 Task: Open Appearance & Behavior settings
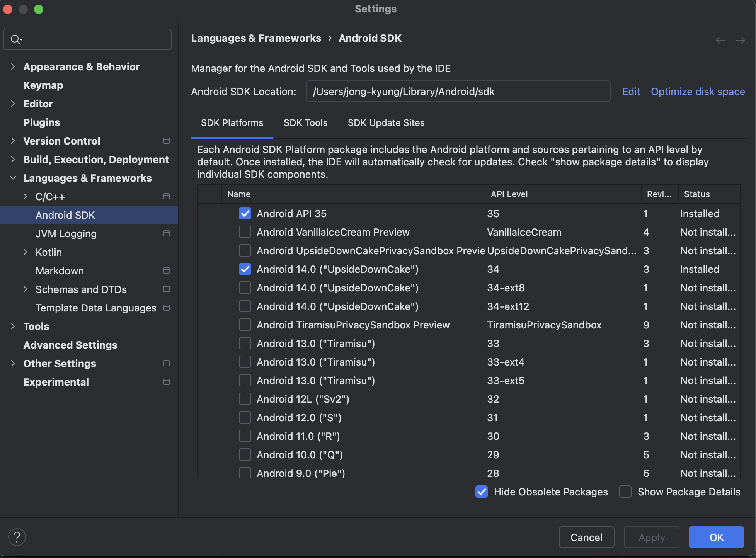click(81, 66)
